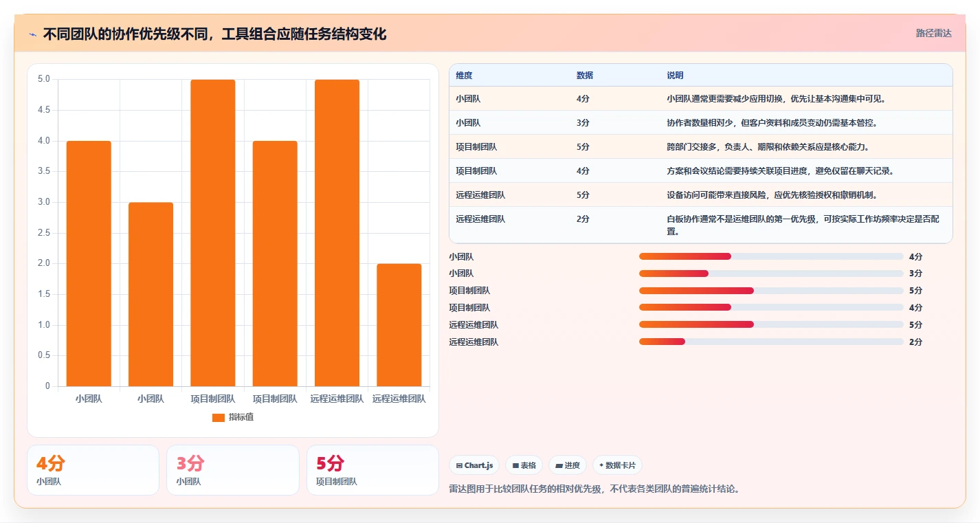Click the 数据 column header
This screenshot has height=523, width=980.
click(x=585, y=76)
